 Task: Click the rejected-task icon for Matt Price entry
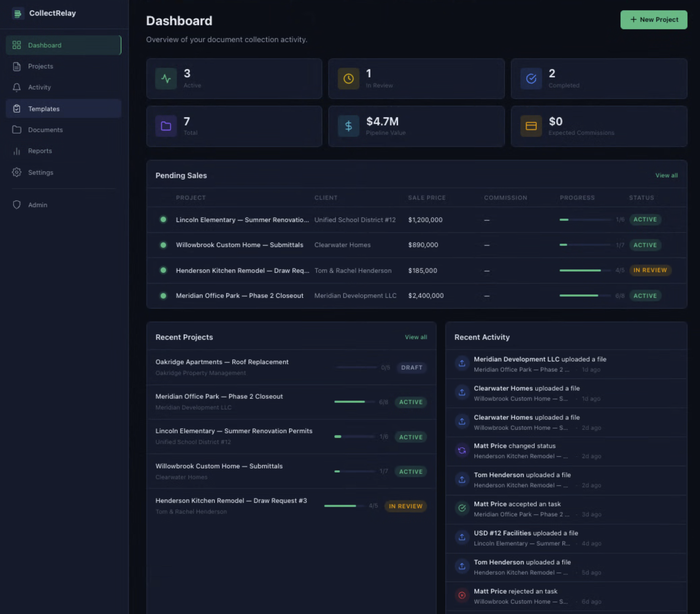click(462, 595)
